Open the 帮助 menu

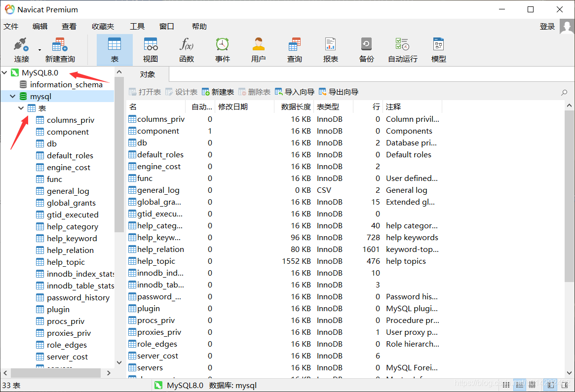click(199, 26)
